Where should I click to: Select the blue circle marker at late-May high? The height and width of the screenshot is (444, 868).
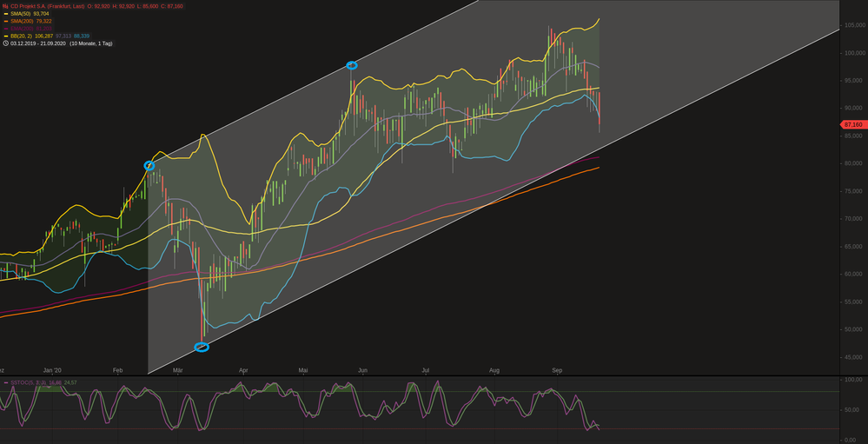coord(352,65)
